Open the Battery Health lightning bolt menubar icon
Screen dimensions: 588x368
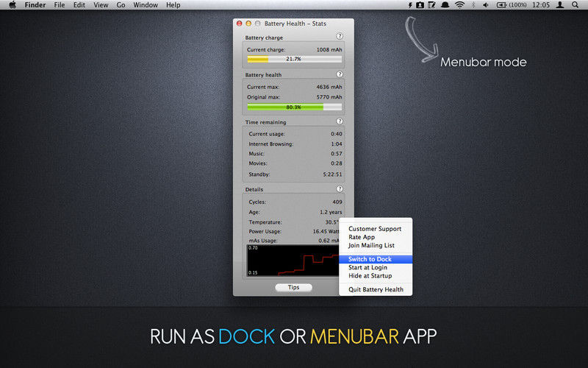pos(410,5)
